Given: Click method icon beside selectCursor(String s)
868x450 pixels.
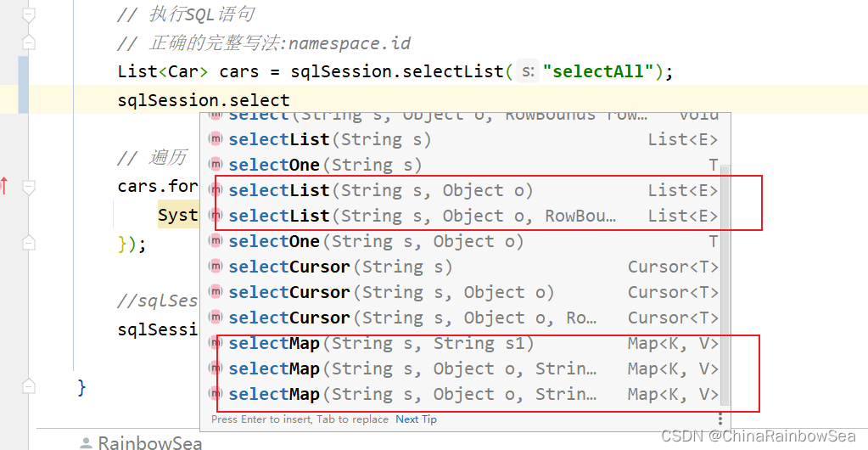Looking at the screenshot, I should pyautogui.click(x=216, y=267).
